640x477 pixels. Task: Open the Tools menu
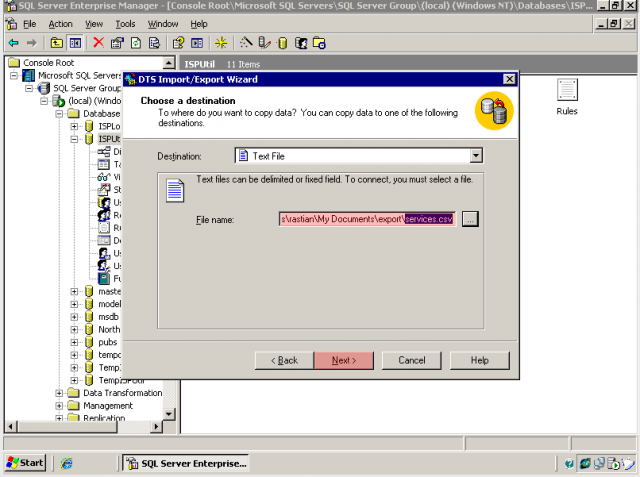point(125,23)
